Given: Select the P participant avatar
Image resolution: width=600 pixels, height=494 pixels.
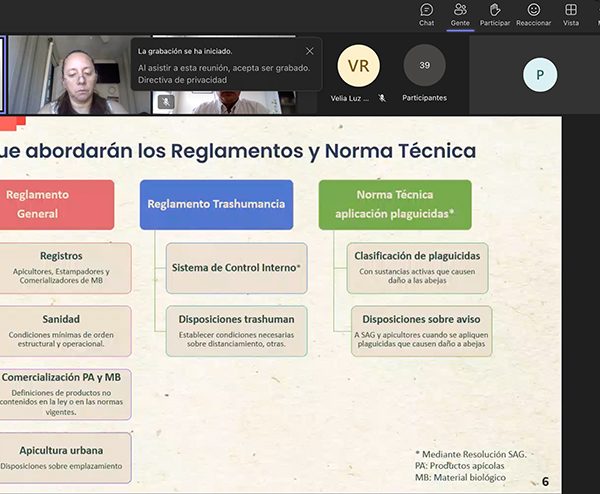Looking at the screenshot, I should (540, 75).
